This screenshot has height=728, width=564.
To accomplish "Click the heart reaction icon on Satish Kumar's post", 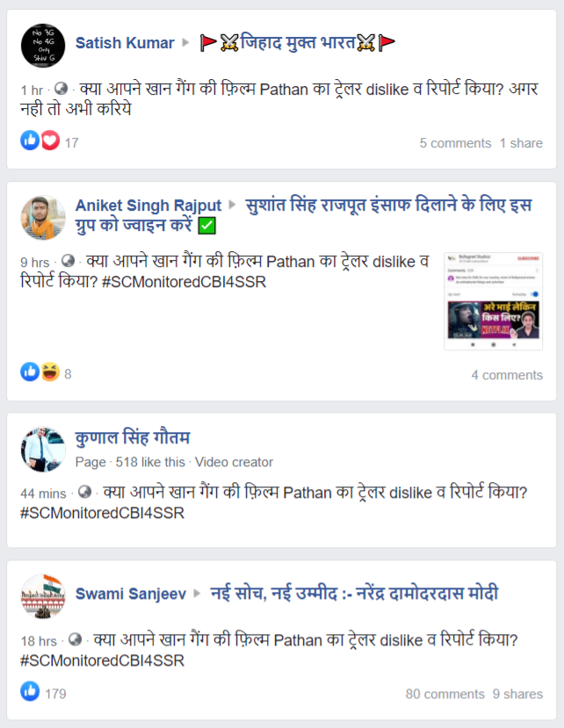I will (50, 141).
